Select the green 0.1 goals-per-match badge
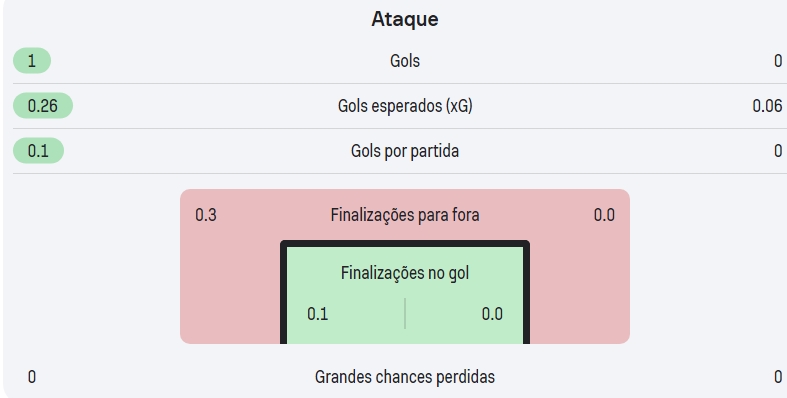 tap(38, 151)
